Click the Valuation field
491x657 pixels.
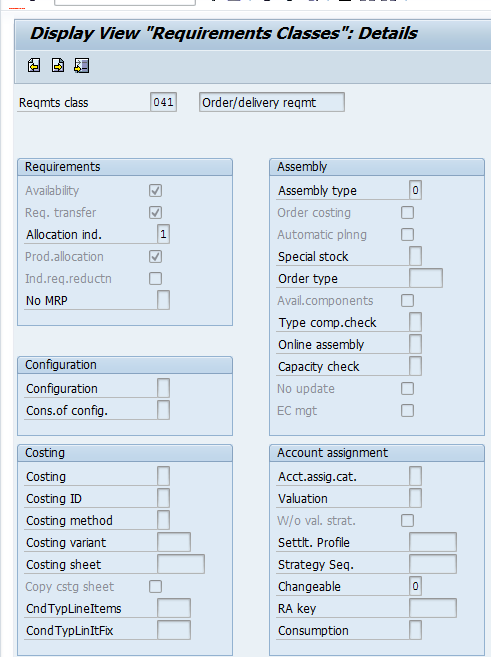pos(415,498)
